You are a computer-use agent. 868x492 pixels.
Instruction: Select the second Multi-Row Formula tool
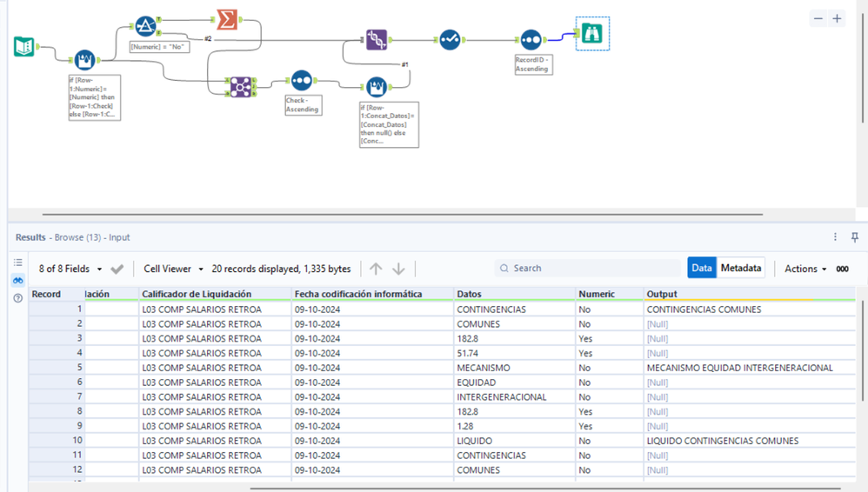377,87
